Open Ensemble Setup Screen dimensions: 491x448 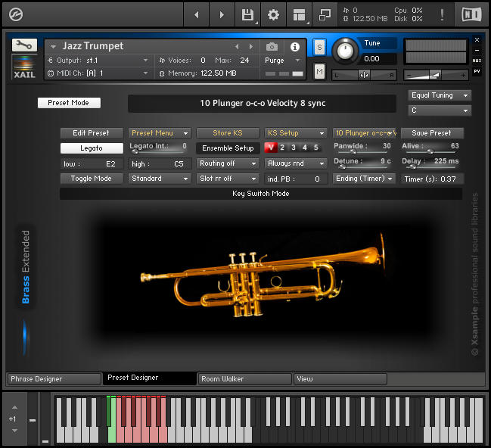click(x=228, y=148)
